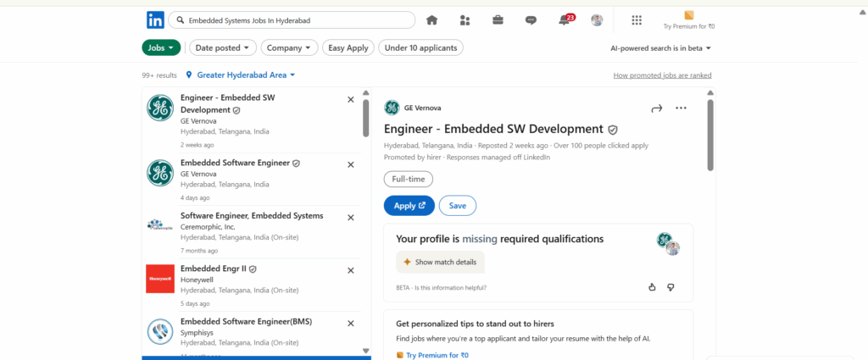
Task: Expand the Company filter dropdown
Action: 288,48
